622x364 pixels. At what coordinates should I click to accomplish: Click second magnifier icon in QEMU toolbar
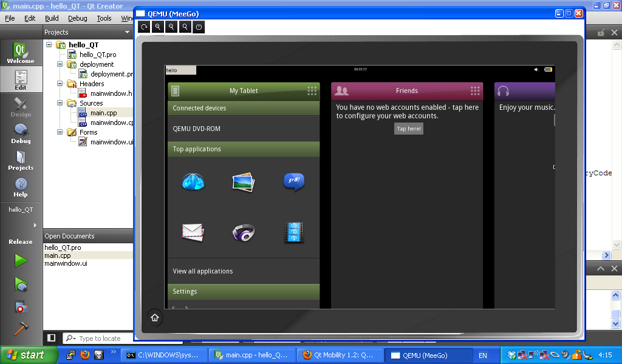pyautogui.click(x=171, y=27)
